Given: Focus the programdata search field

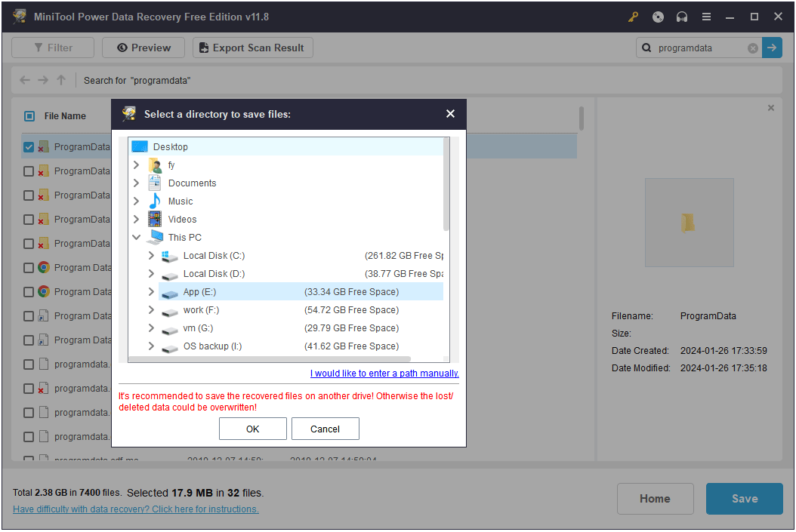Looking at the screenshot, I should (x=699, y=48).
